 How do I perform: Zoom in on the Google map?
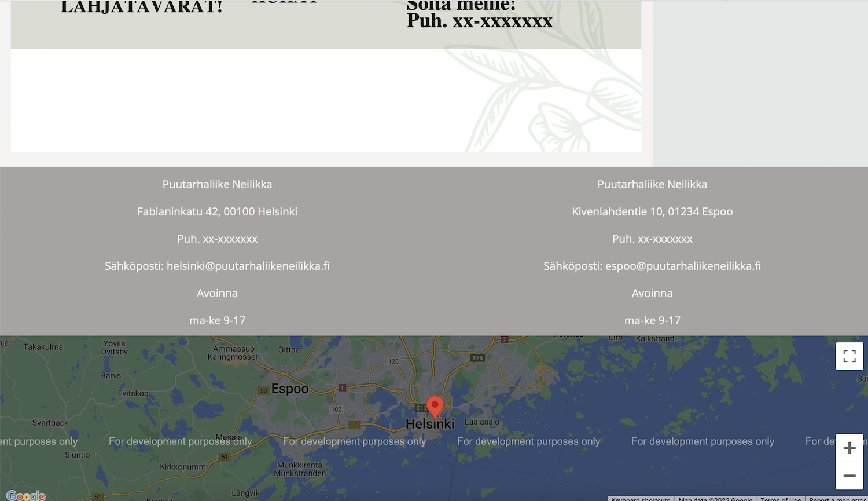click(x=849, y=447)
